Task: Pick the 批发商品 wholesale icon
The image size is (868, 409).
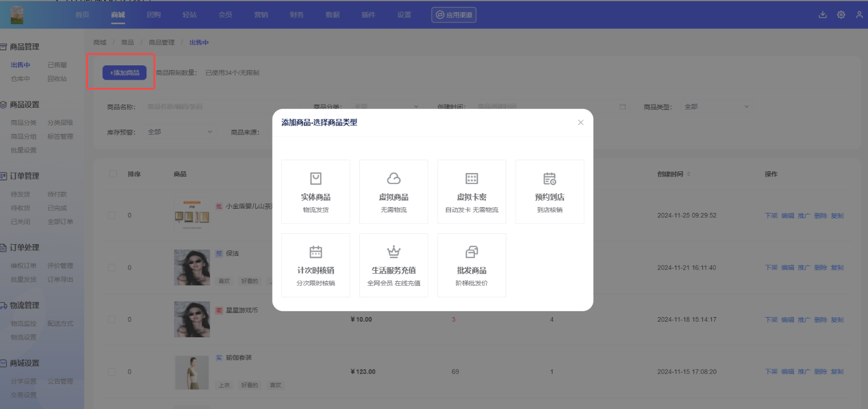Action: click(x=472, y=252)
